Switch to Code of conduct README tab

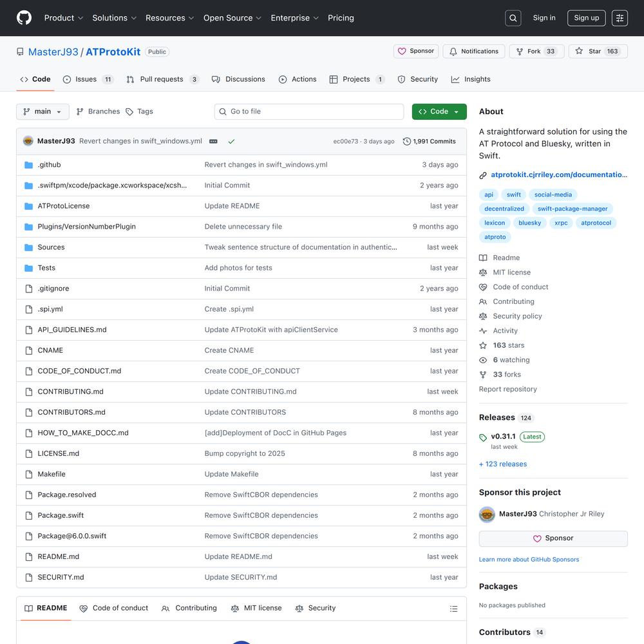(114, 609)
